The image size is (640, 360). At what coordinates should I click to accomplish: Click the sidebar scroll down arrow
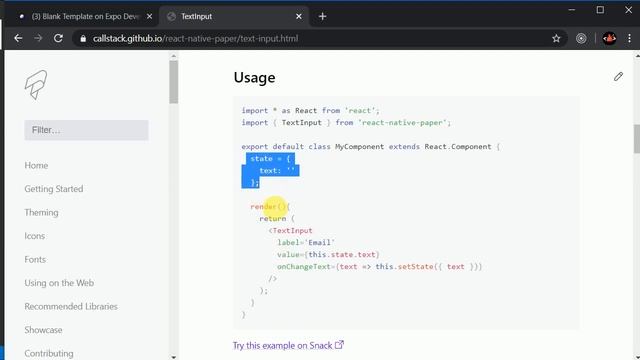click(173, 357)
